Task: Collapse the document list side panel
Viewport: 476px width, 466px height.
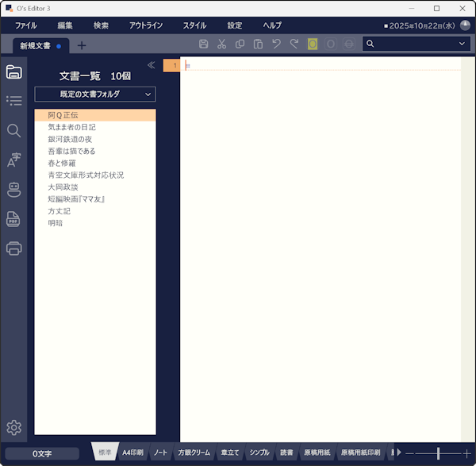Action: (151, 65)
